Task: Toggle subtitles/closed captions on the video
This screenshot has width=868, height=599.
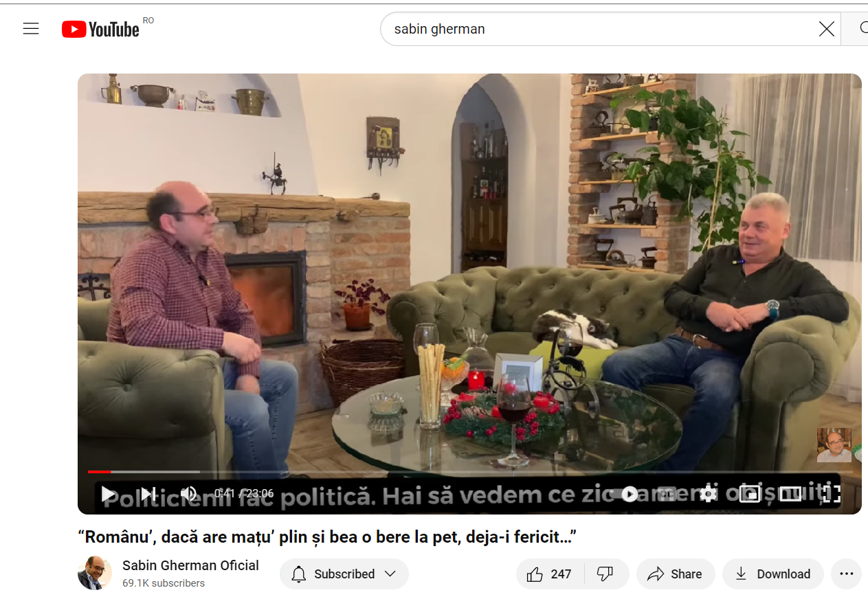Action: click(x=667, y=493)
